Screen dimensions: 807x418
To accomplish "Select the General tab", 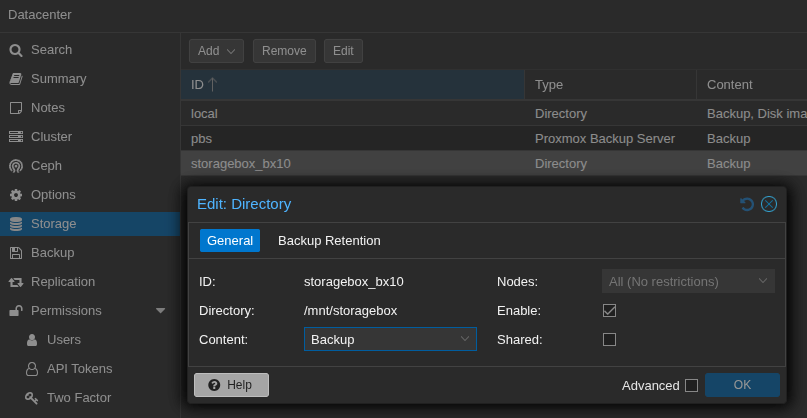I will pos(230,240).
